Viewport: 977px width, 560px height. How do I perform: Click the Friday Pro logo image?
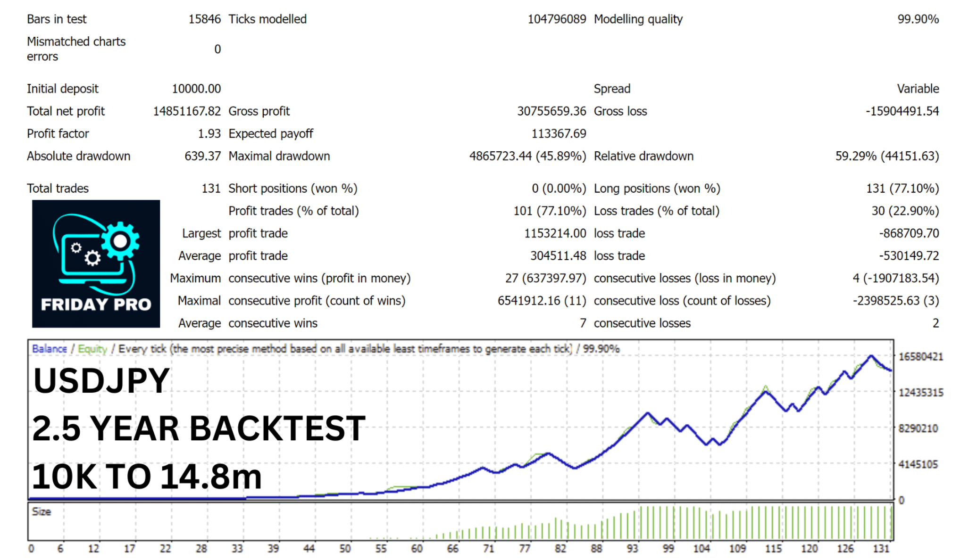(96, 264)
